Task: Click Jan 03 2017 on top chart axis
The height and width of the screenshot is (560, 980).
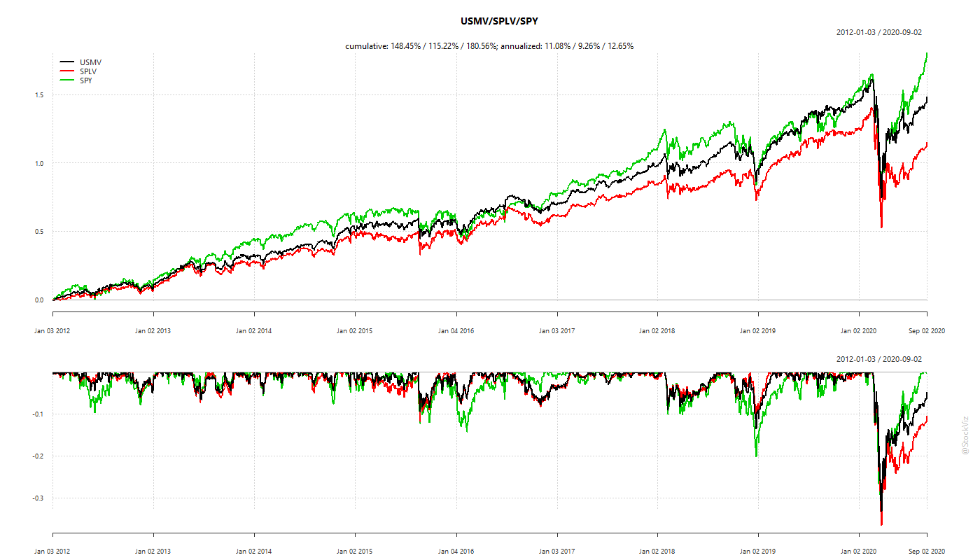Action: pos(557,331)
